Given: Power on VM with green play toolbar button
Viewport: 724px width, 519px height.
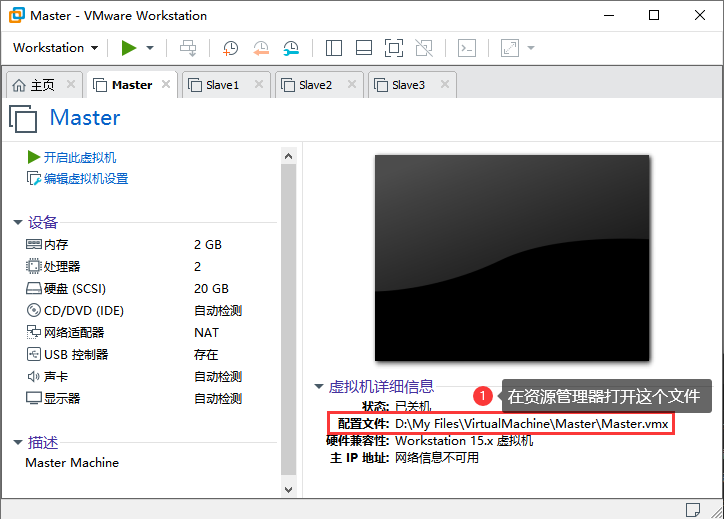Looking at the screenshot, I should tap(129, 48).
